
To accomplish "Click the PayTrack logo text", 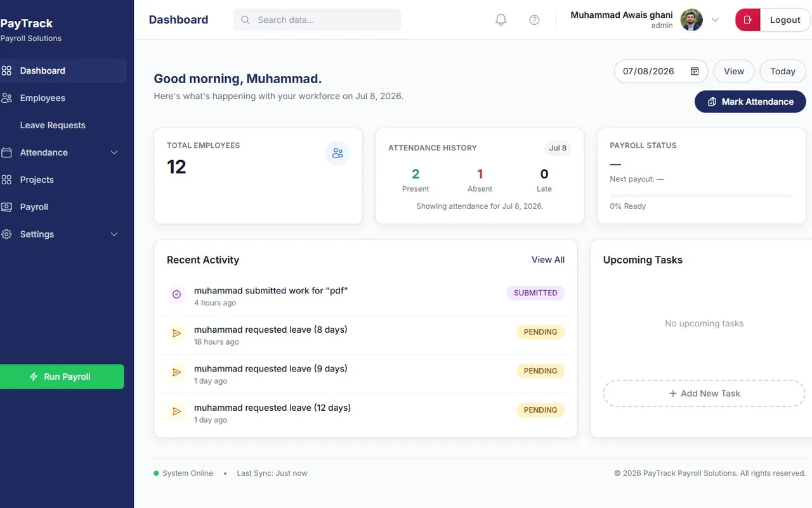I will tap(27, 23).
